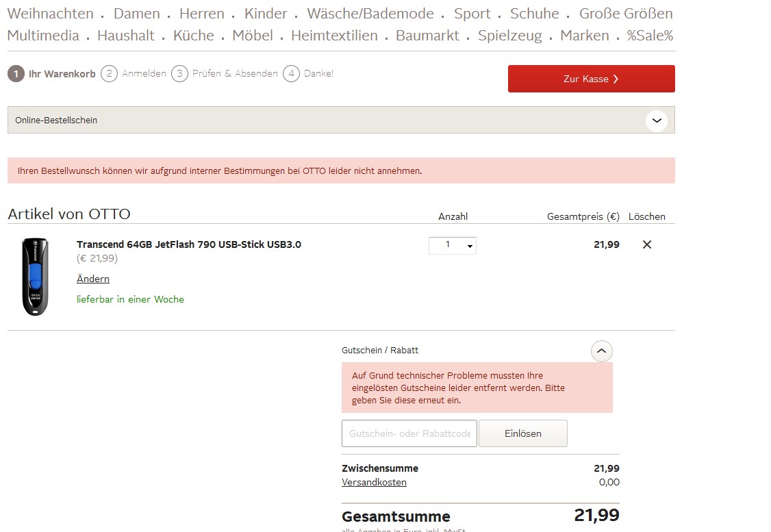Open the Kinder category

pyautogui.click(x=266, y=14)
